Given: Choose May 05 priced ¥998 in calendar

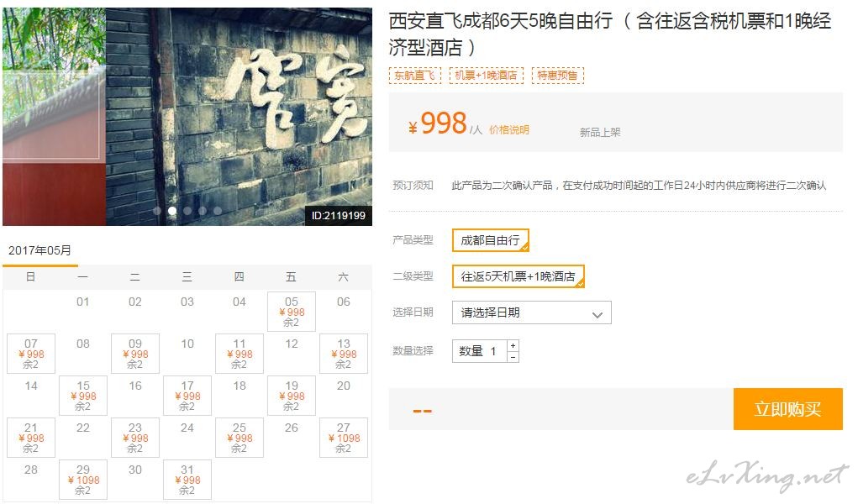Looking at the screenshot, I should pos(292,312).
